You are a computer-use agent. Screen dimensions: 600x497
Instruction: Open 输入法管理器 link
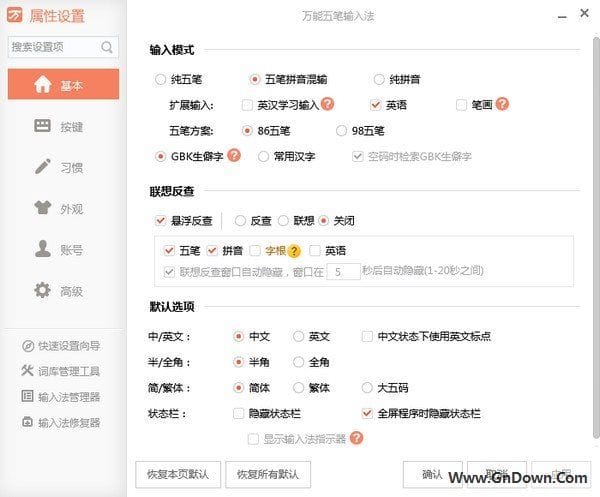[69, 396]
